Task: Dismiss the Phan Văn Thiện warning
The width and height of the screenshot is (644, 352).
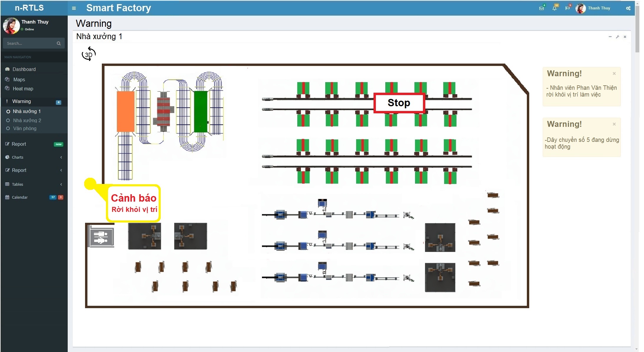Action: pos(614,74)
